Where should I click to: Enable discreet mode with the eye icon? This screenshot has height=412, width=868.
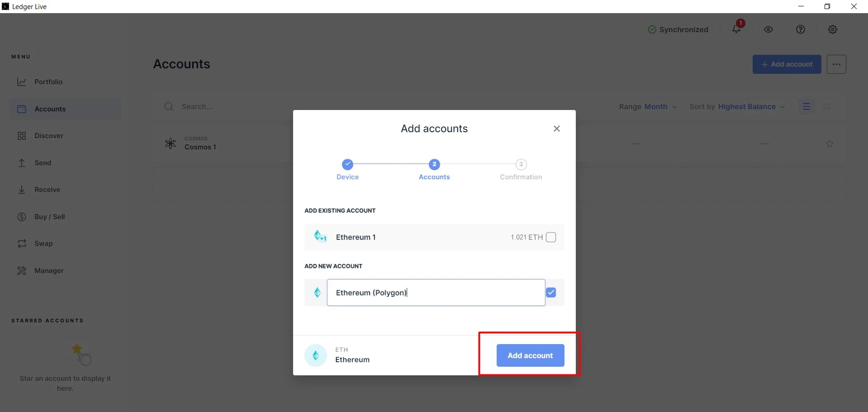768,29
